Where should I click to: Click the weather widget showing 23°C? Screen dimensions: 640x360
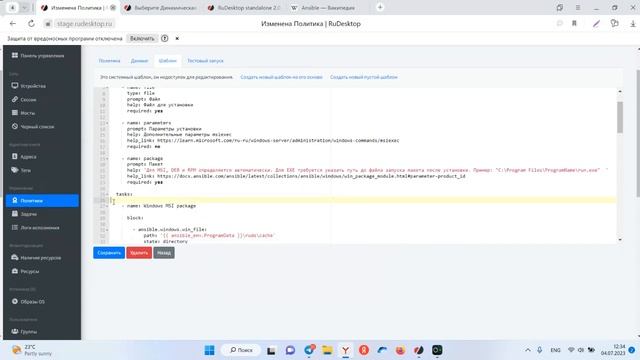tap(32, 350)
